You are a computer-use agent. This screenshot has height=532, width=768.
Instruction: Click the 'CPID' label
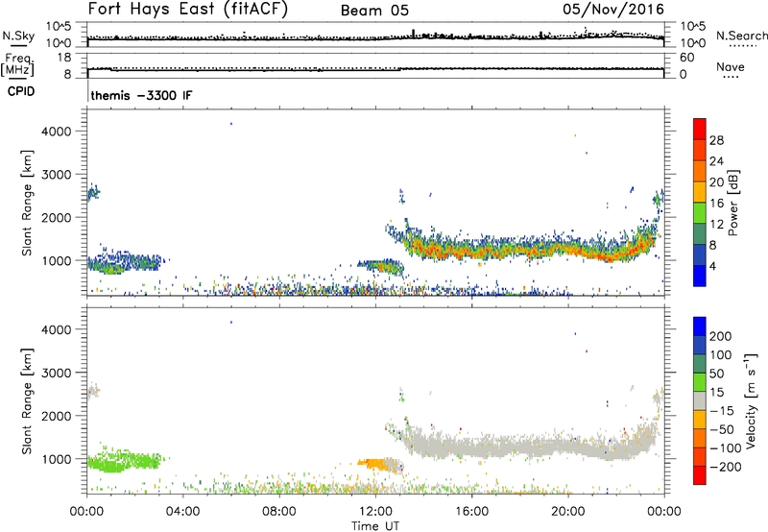(21, 91)
